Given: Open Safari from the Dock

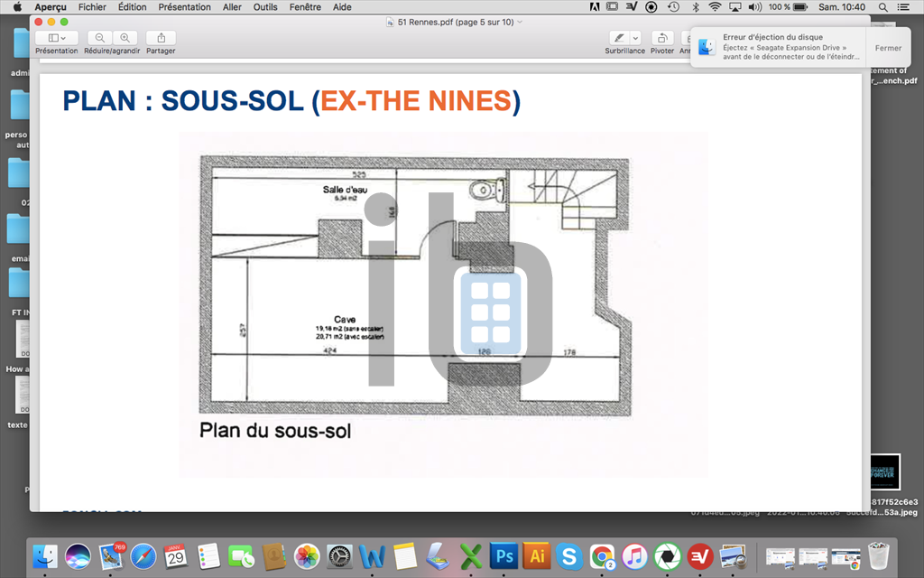Looking at the screenshot, I should 143,554.
